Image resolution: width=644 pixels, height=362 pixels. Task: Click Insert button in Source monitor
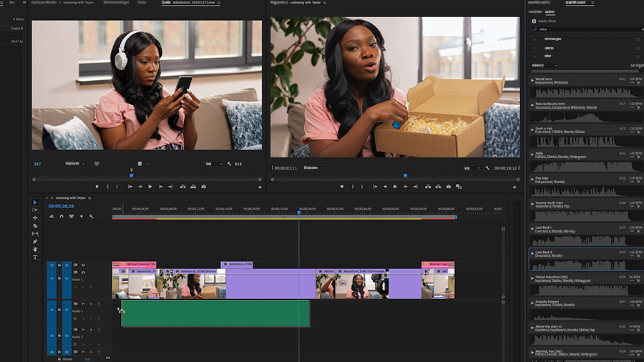point(182,187)
